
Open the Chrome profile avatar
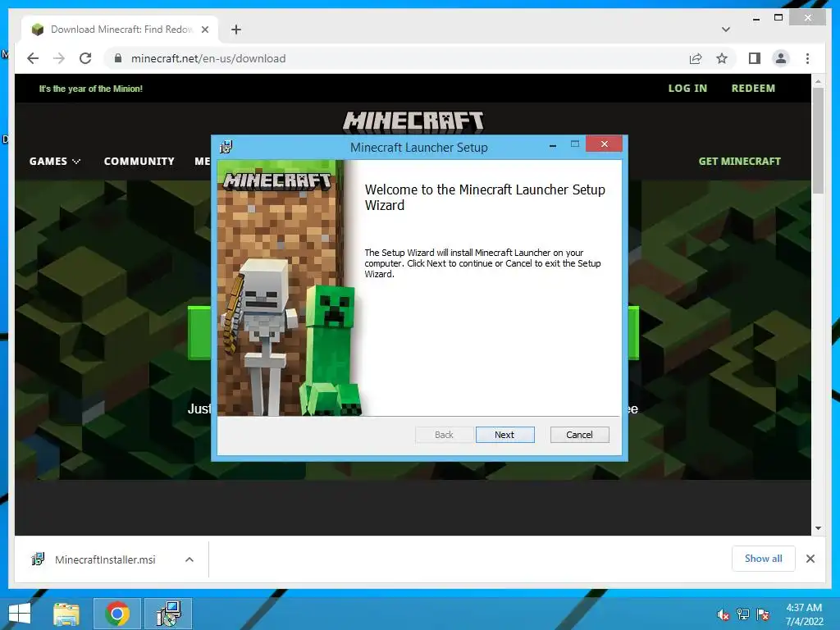[x=781, y=58]
